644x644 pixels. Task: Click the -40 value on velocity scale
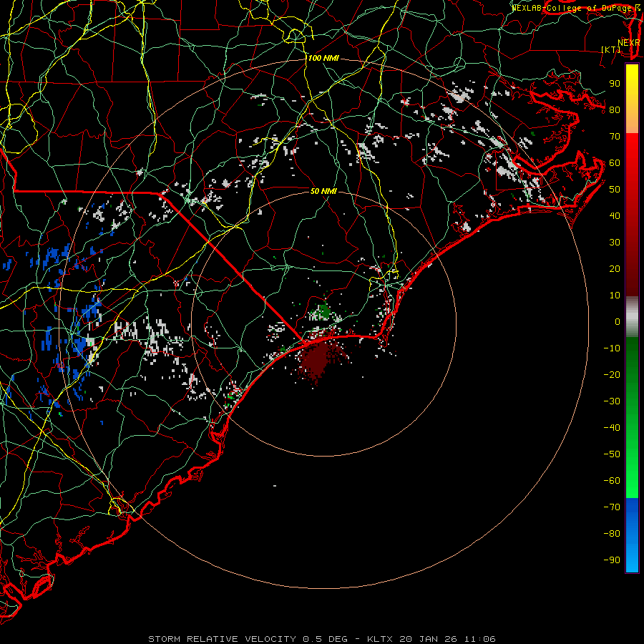(612, 428)
